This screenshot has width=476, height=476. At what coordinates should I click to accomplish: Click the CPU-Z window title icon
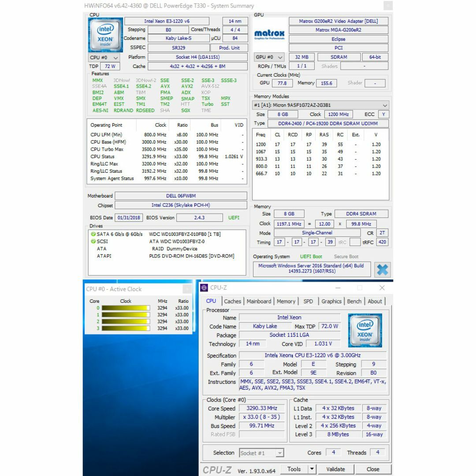coord(204,287)
